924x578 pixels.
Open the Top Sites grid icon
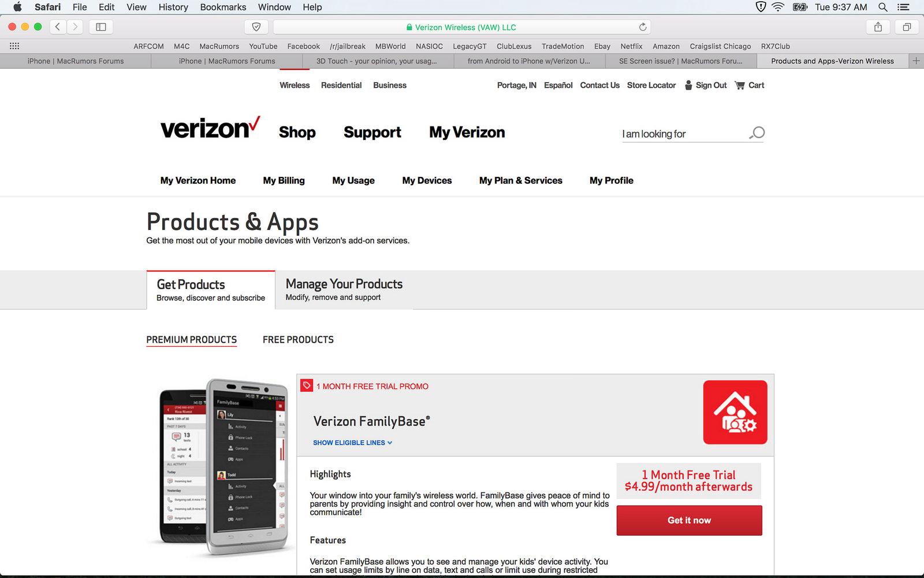point(14,46)
